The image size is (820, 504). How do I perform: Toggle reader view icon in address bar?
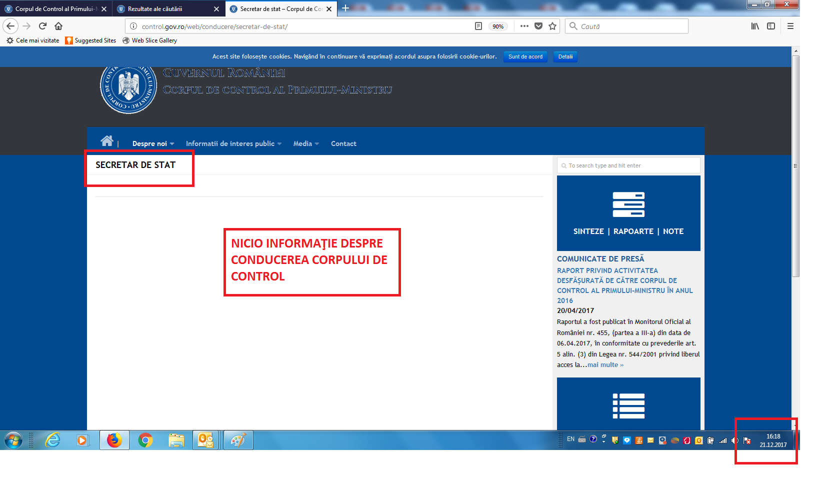[478, 26]
